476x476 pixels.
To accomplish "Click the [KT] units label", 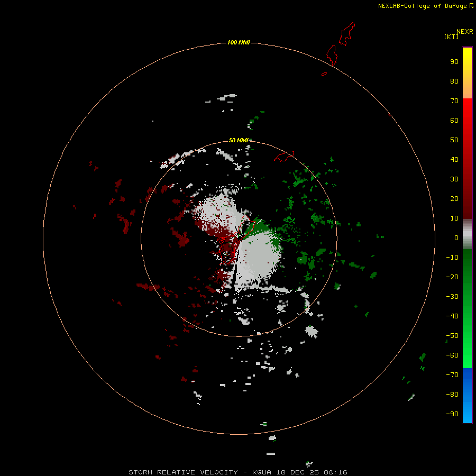I will (x=452, y=36).
